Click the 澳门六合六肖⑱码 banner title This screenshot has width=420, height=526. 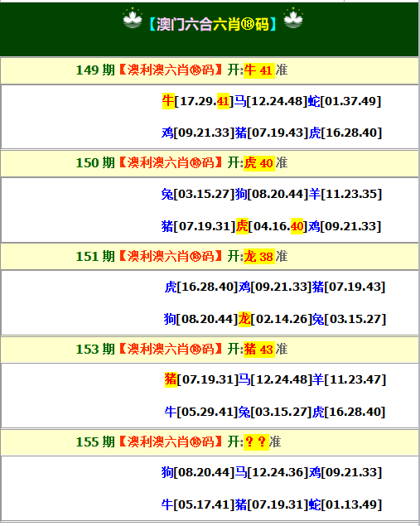212,24
